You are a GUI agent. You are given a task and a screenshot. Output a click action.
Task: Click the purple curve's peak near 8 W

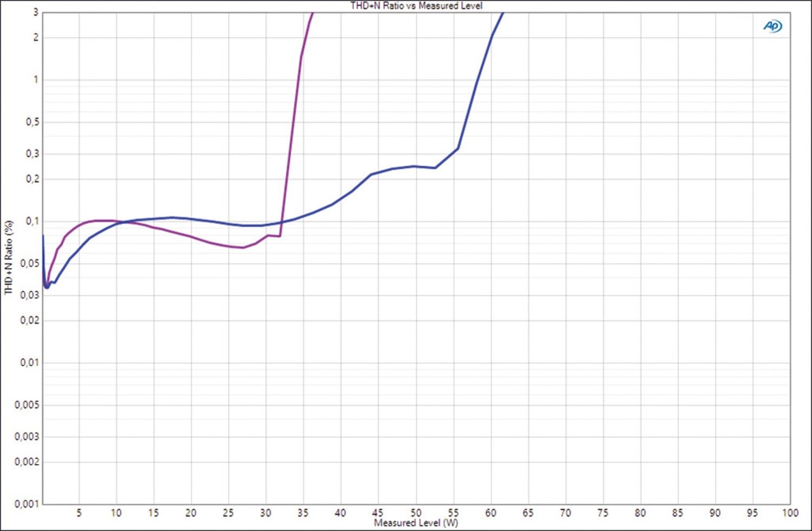tap(102, 221)
